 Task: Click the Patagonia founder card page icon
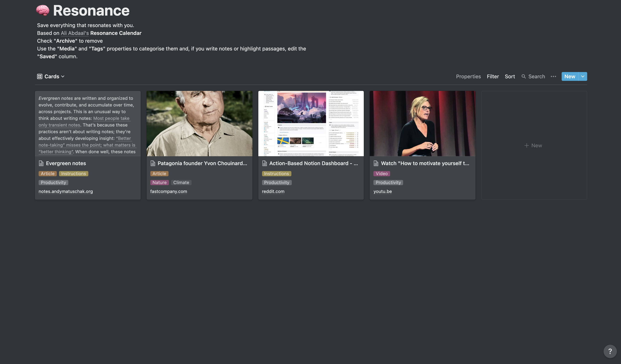coord(153,163)
